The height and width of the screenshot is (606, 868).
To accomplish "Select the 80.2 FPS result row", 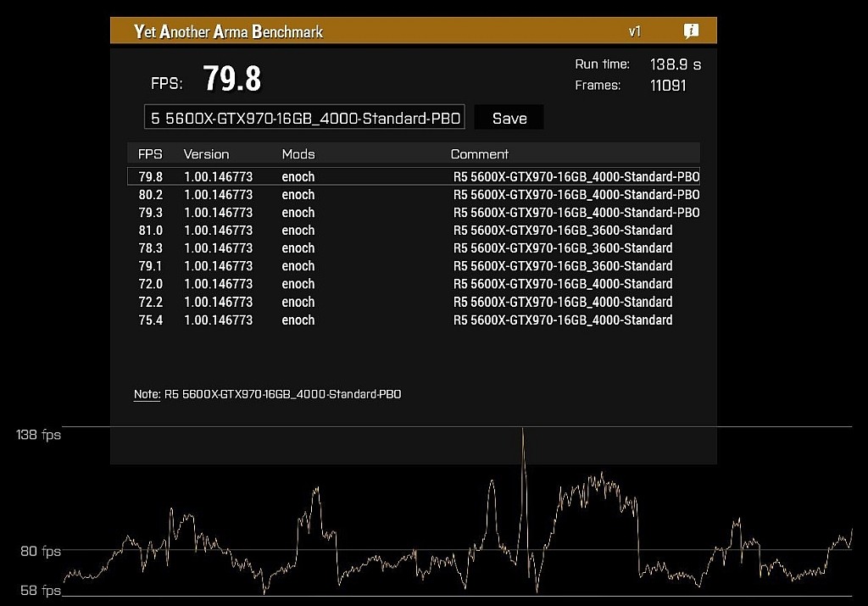I will (x=414, y=195).
